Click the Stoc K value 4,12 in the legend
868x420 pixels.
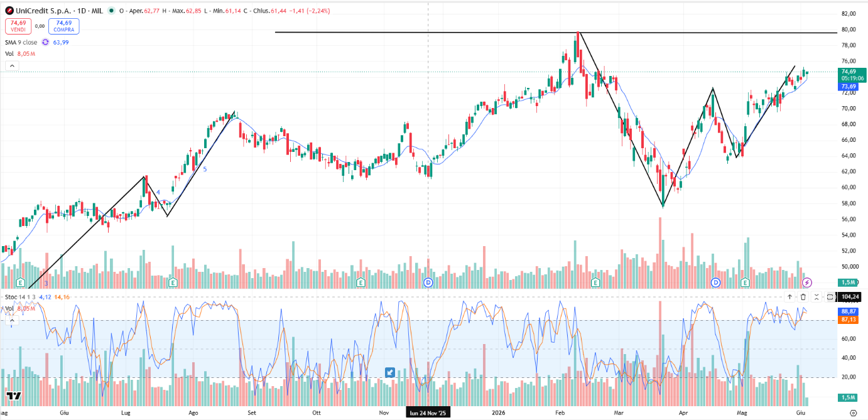coord(45,296)
